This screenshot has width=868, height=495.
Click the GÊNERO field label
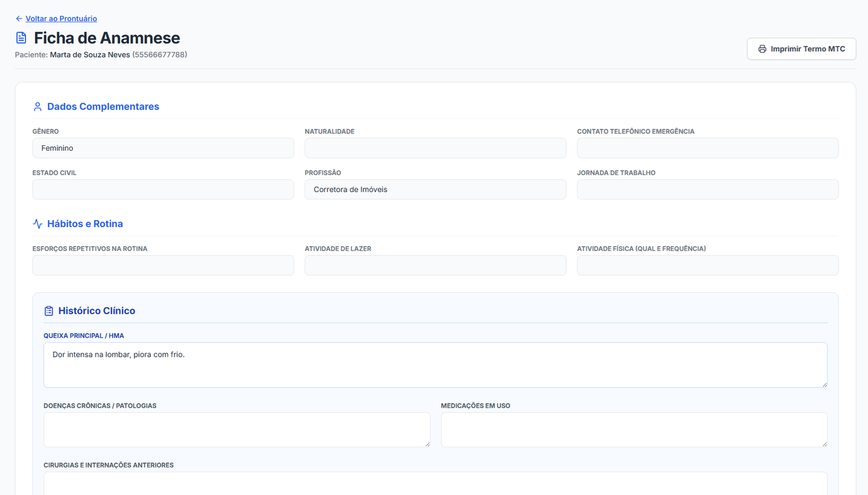pyautogui.click(x=46, y=132)
